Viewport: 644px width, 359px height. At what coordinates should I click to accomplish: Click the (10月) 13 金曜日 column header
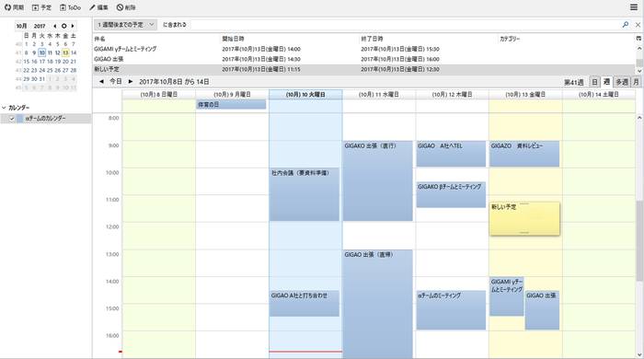click(525, 95)
